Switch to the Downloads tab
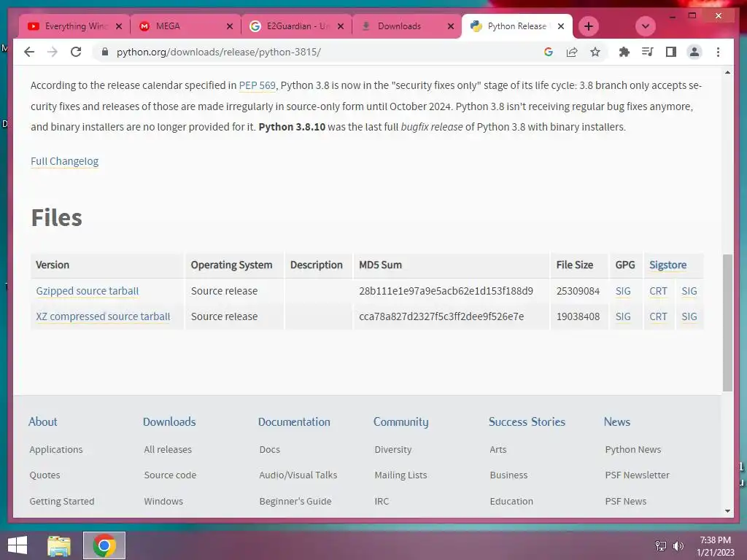 [x=407, y=26]
